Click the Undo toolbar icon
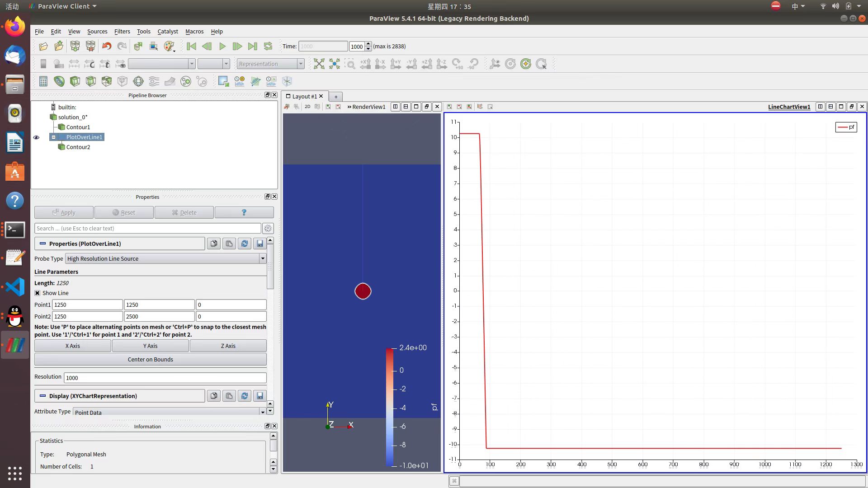868x488 pixels. (x=107, y=46)
